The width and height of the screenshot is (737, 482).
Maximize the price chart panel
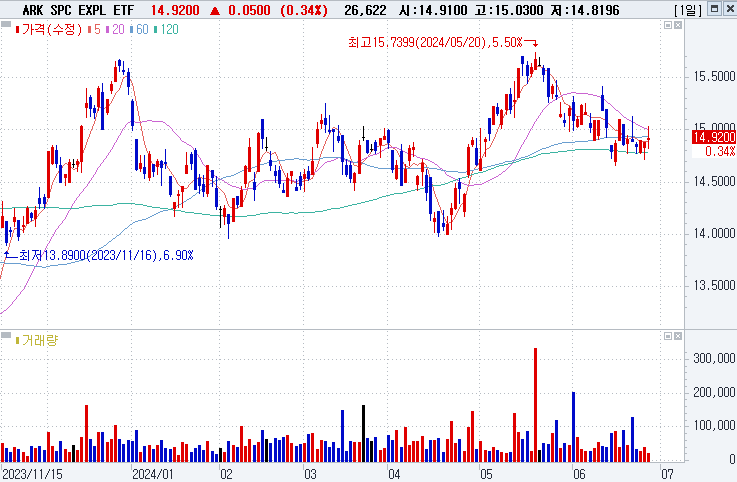668,25
